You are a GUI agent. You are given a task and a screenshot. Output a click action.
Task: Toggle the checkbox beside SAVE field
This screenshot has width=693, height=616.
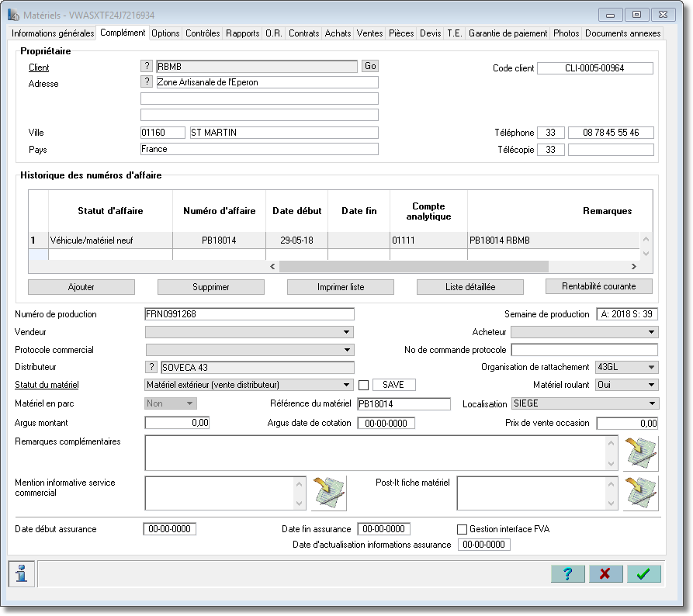point(363,385)
